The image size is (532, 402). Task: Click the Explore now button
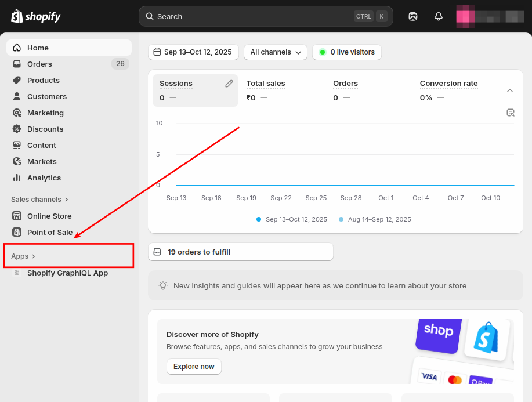(194, 367)
